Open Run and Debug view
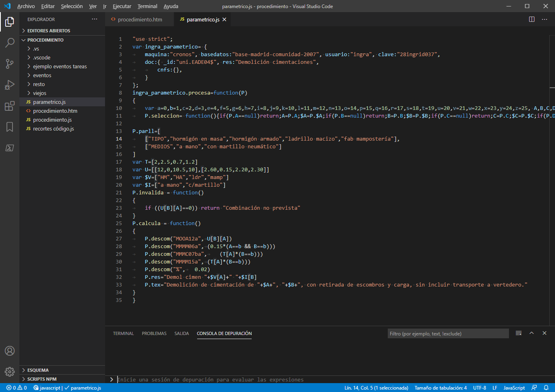Screen dimensions: 555x392 10,85
